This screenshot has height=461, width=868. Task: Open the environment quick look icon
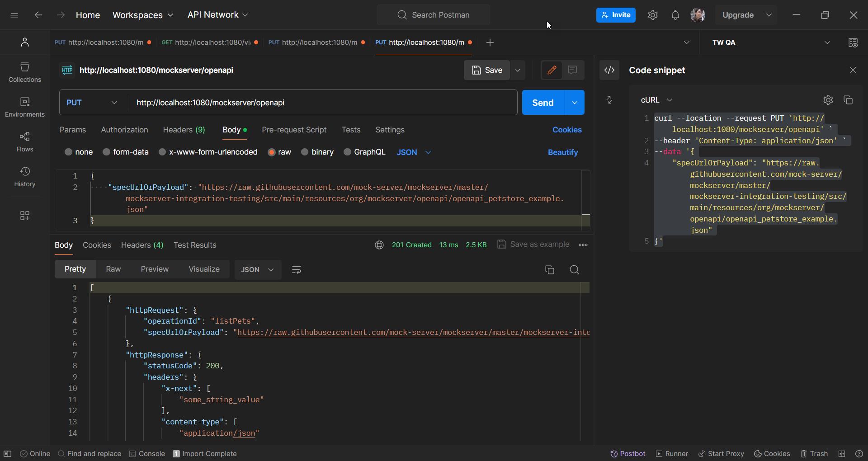(x=853, y=42)
